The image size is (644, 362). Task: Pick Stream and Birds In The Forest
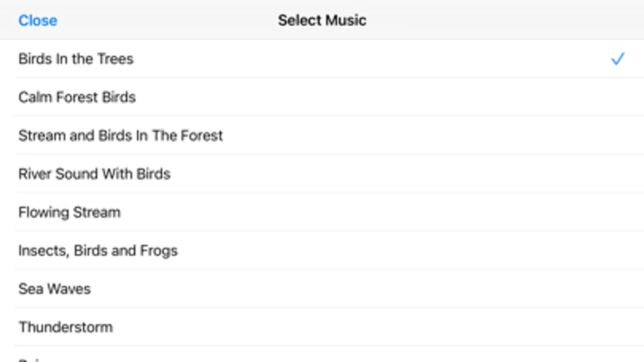[120, 136]
